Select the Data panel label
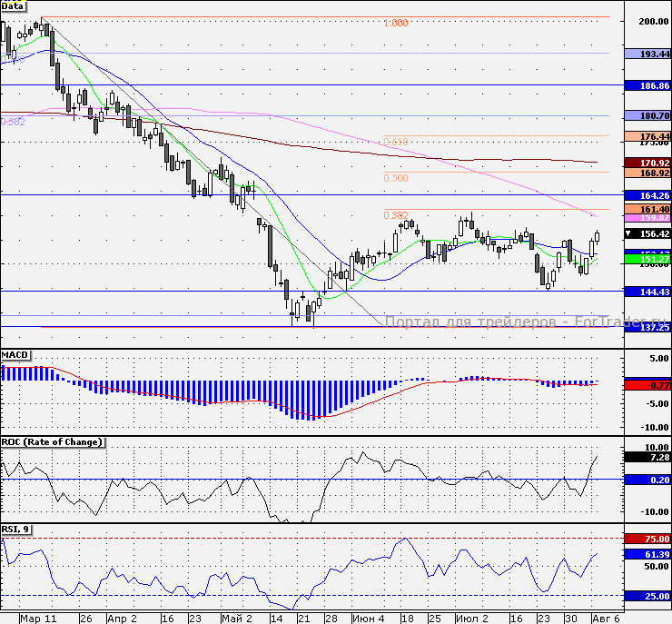 (x=13, y=5)
